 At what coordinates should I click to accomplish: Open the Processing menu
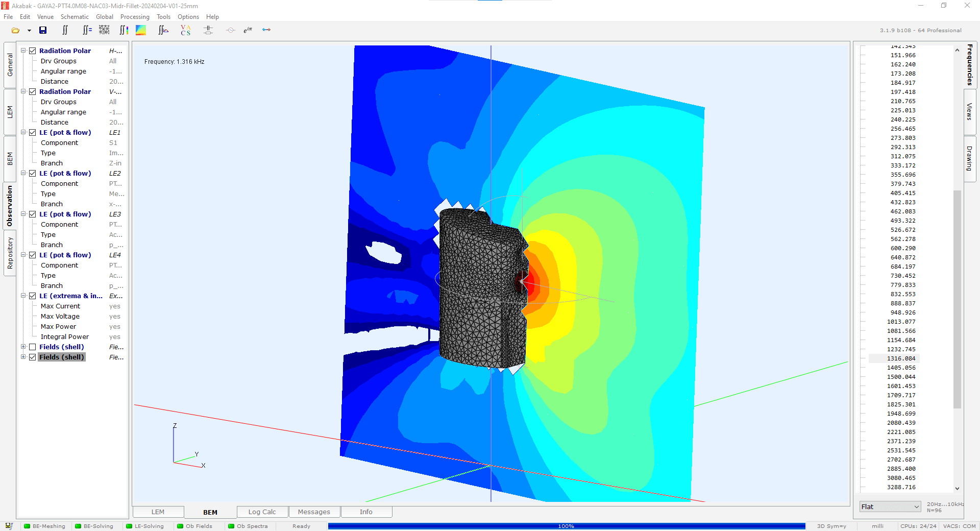[x=135, y=17]
